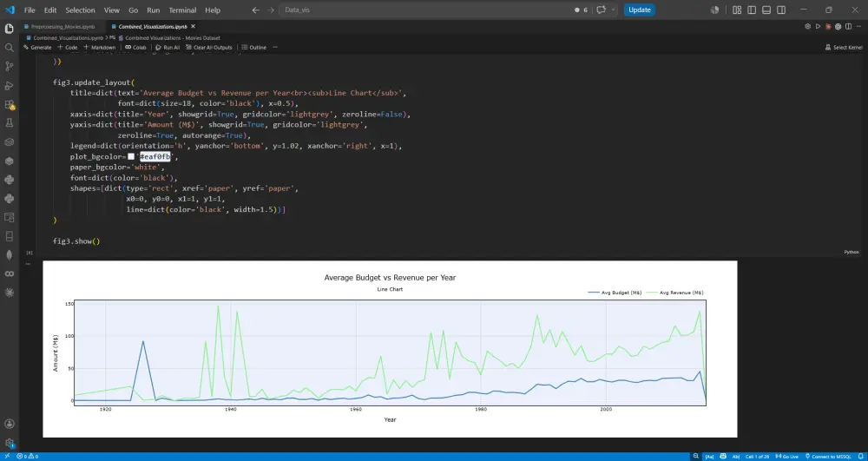Click Clear All Outputs

tap(209, 48)
